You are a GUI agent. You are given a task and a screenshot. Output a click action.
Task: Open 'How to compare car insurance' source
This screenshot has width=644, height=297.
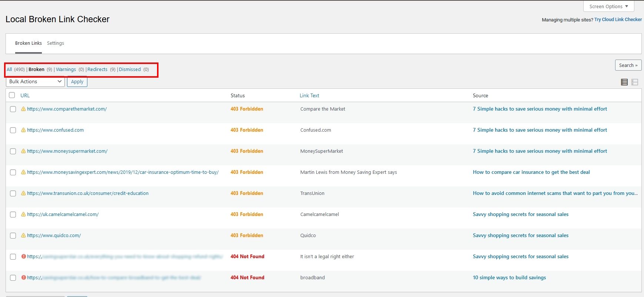531,172
